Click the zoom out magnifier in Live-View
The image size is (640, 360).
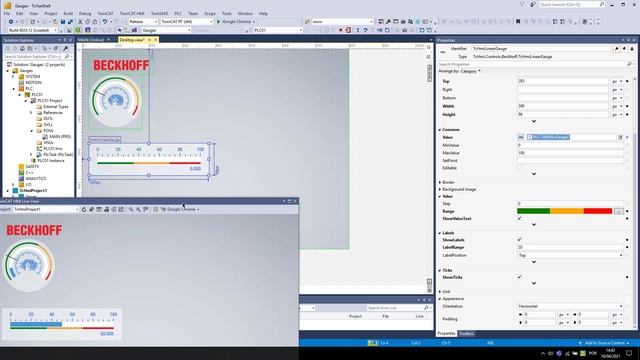coord(138,209)
